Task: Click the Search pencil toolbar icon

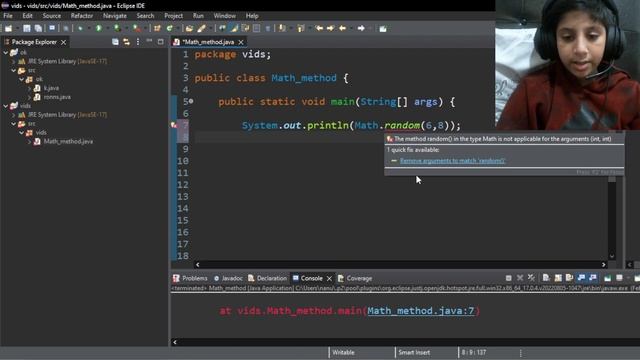Action: pos(201,28)
